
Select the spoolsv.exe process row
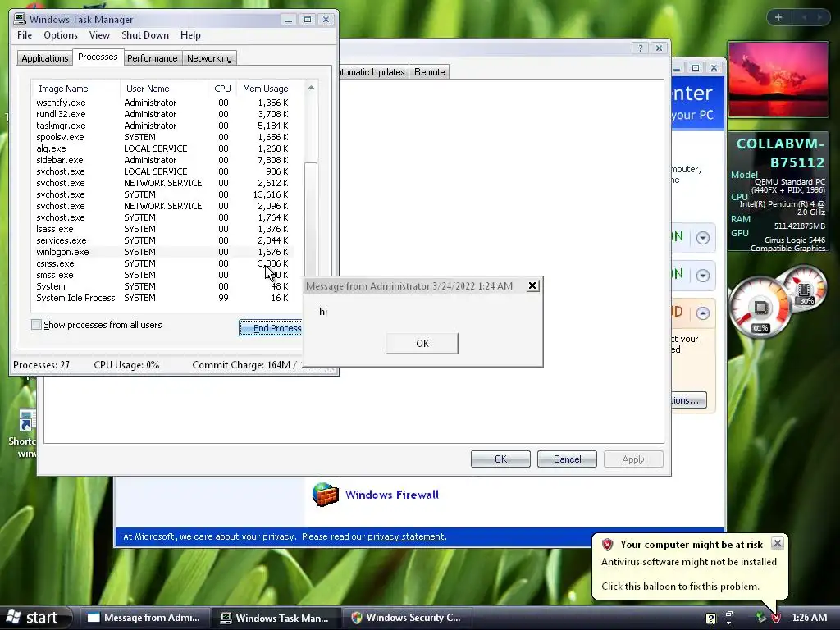tap(162, 137)
